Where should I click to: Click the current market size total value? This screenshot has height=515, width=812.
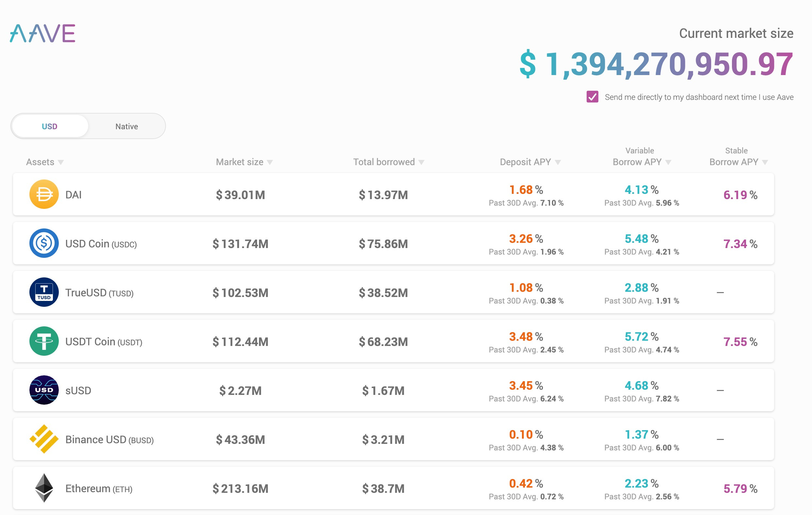click(x=657, y=64)
